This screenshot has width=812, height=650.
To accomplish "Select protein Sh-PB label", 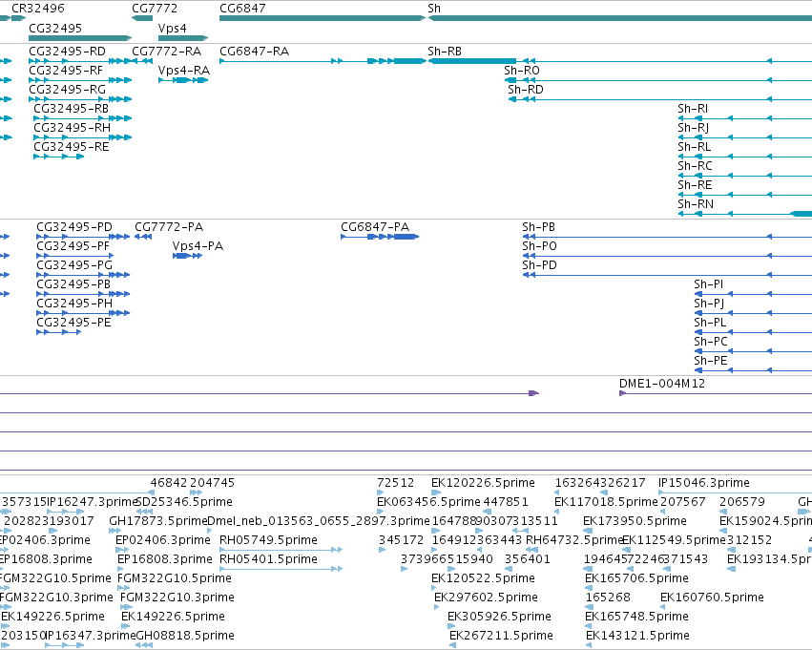I will [x=538, y=227].
